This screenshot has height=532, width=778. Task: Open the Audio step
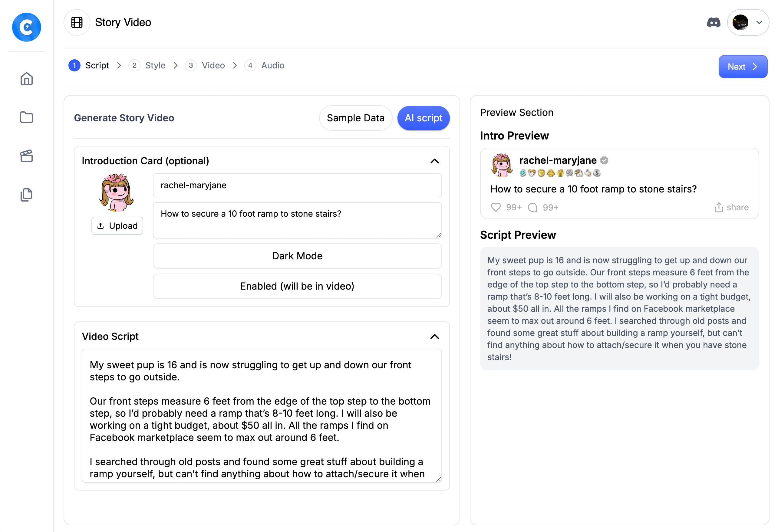(x=272, y=65)
